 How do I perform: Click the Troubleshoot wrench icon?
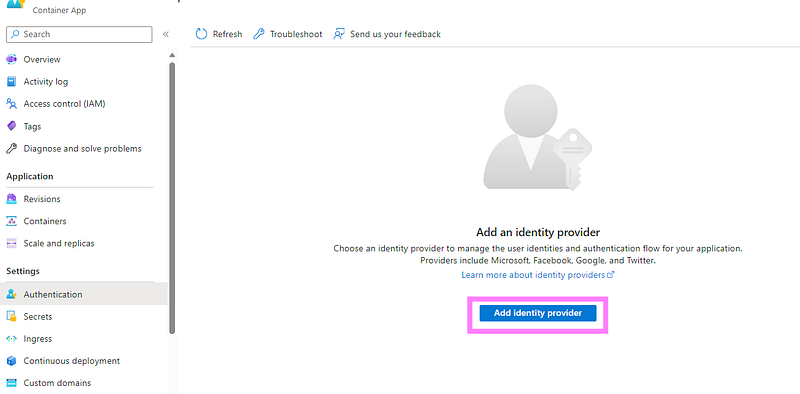point(259,34)
